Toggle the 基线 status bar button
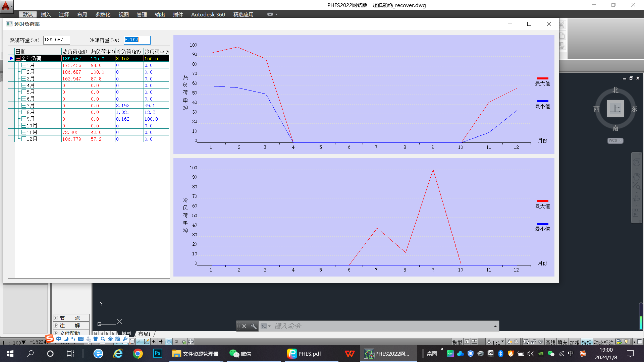 550,342
